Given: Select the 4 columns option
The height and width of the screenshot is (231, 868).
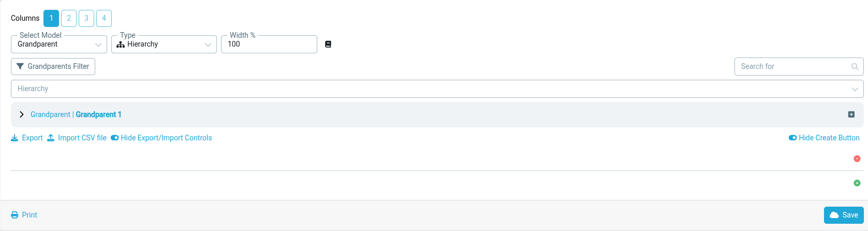Looking at the screenshot, I should pos(104,18).
